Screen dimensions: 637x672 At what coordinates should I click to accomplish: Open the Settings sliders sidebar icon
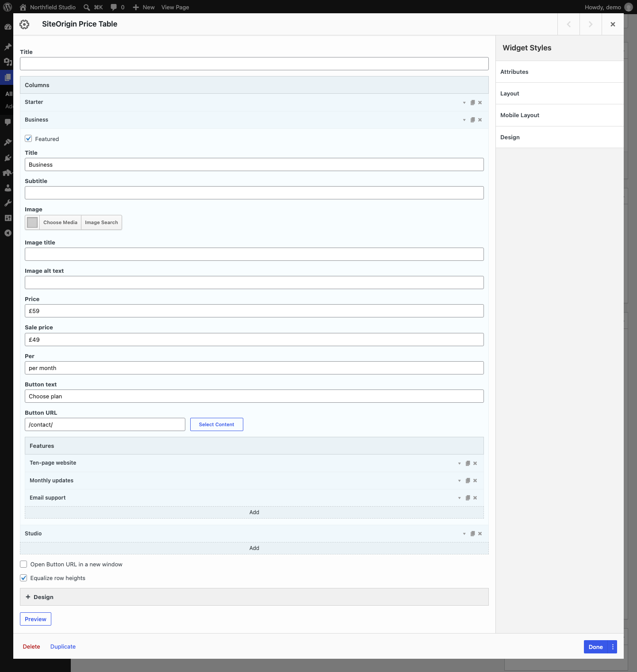(8, 218)
